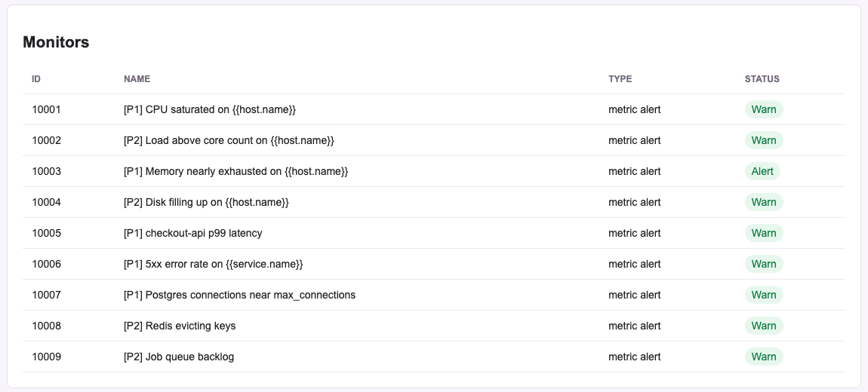The width and height of the screenshot is (868, 392).
Task: Open '[P2] Job queue backlog' monitor name
Action: pyautogui.click(x=179, y=357)
